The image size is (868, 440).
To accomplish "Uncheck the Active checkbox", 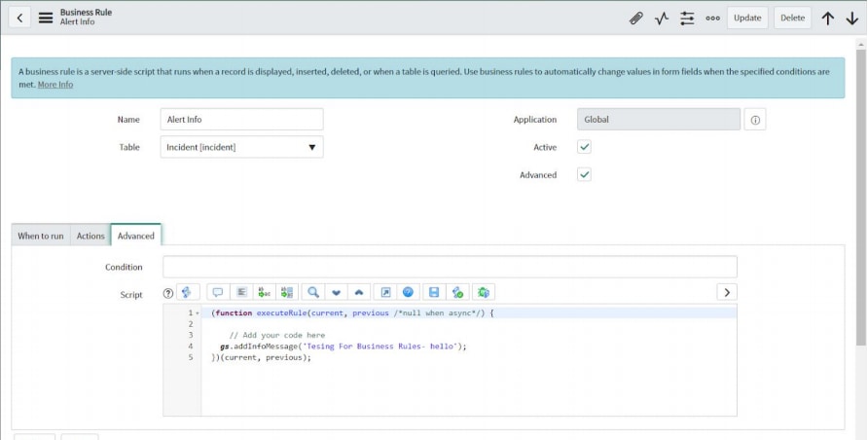I will (584, 147).
